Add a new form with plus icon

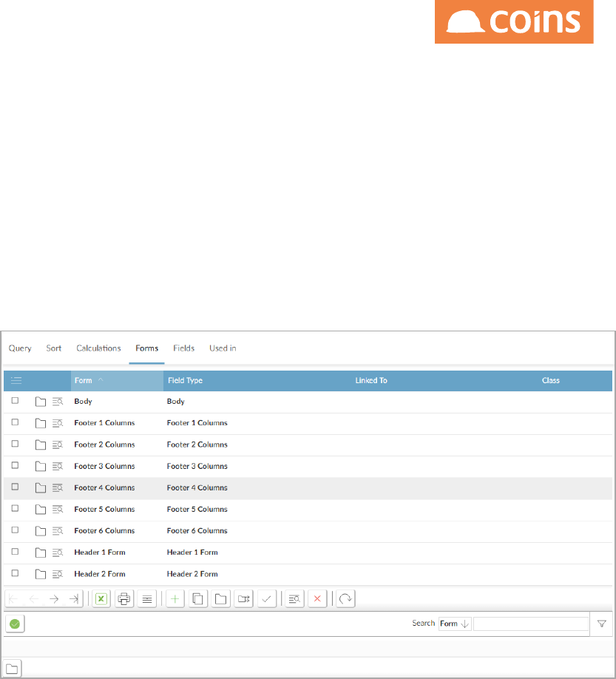click(175, 599)
